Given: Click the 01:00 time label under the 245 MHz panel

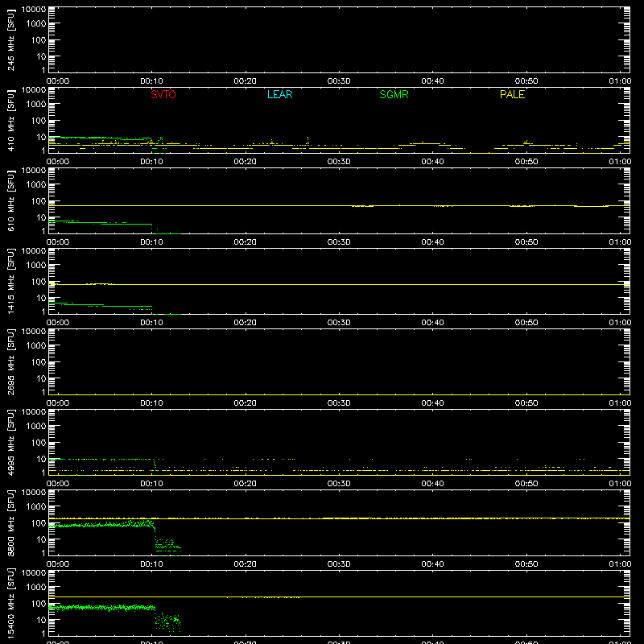Looking at the screenshot, I should (620, 81).
